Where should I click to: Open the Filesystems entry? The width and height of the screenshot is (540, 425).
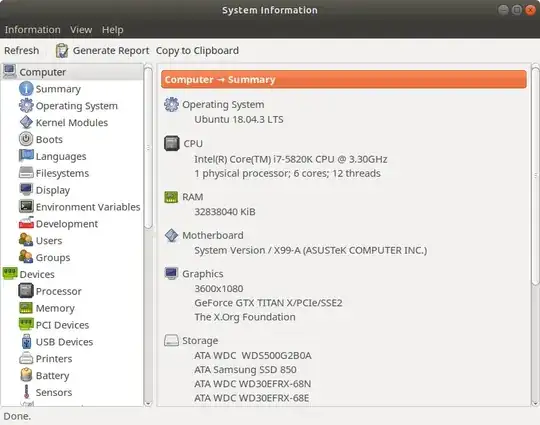point(62,173)
